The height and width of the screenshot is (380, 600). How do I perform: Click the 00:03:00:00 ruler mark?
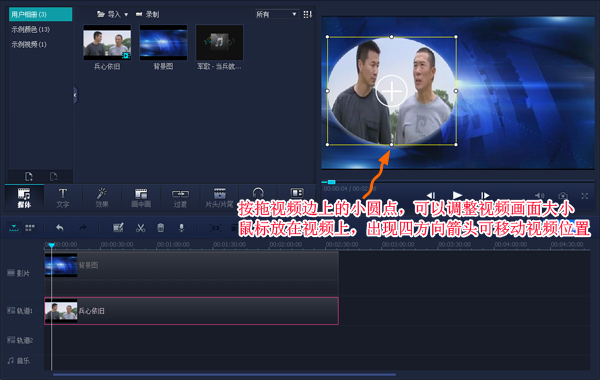point(398,245)
